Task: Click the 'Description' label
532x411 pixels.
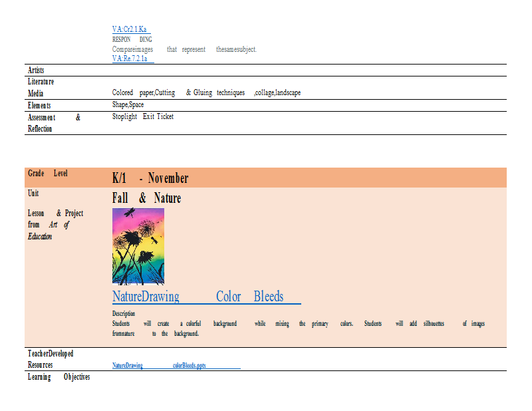Action: [124, 313]
